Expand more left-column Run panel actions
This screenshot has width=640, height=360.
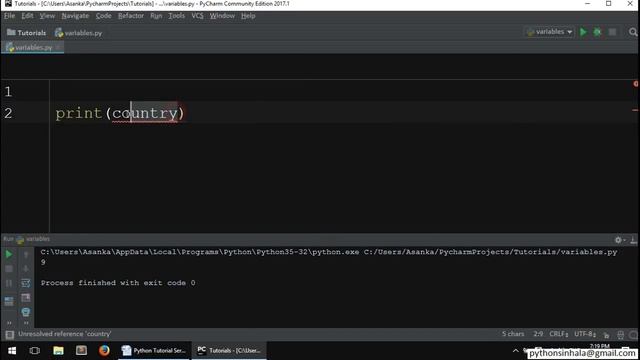tap(9, 322)
